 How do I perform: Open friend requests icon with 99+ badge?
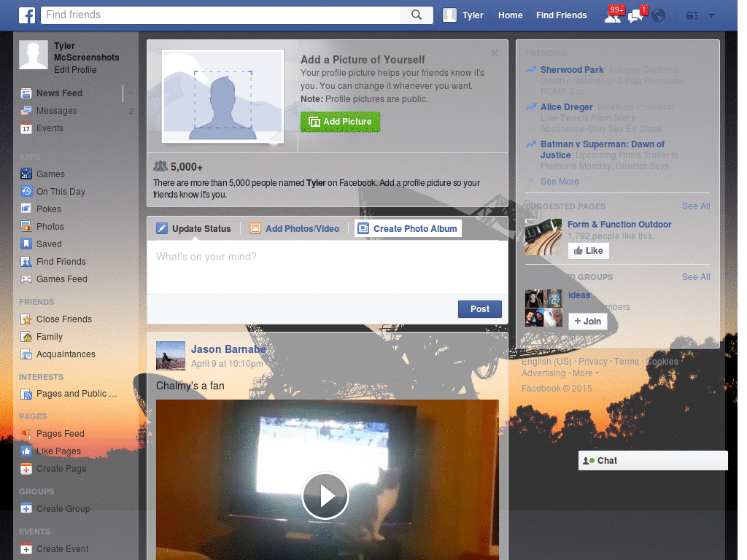pyautogui.click(x=613, y=15)
